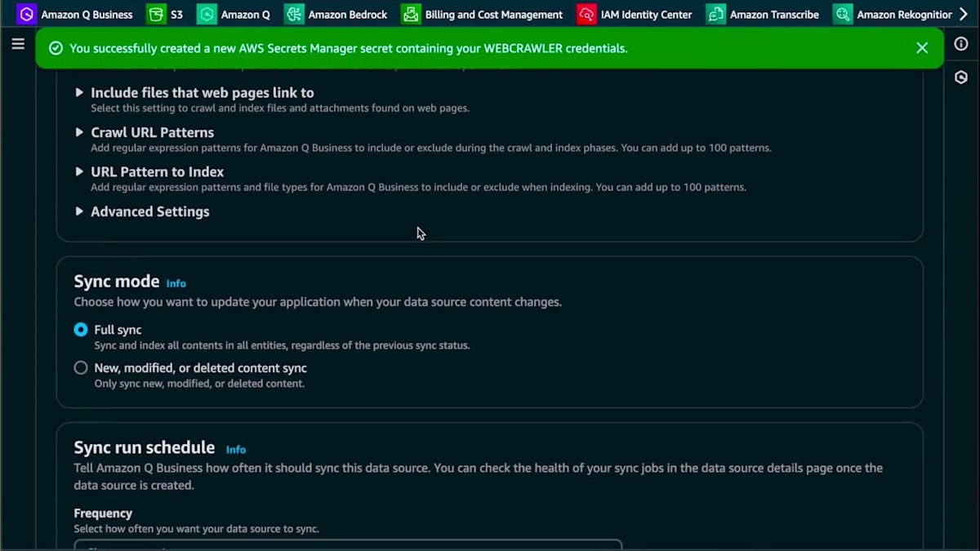980x551 pixels.
Task: Open Amazon Transcribe label
Action: (774, 15)
